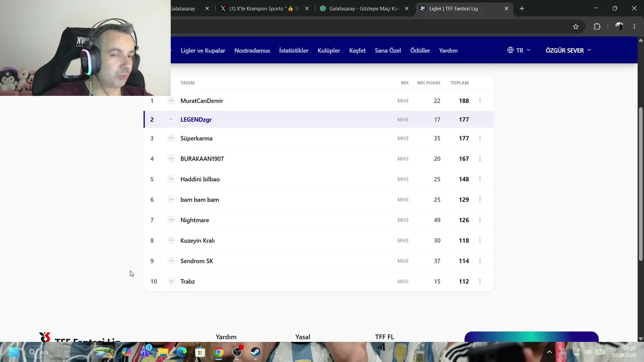Open the Keşfet menu item
This screenshot has width=644, height=362.
[357, 50]
